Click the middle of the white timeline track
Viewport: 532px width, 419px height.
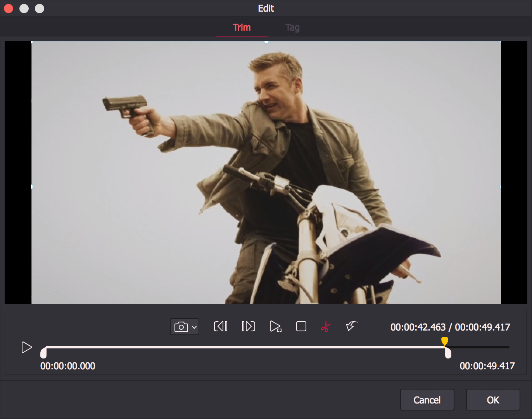(x=245, y=347)
